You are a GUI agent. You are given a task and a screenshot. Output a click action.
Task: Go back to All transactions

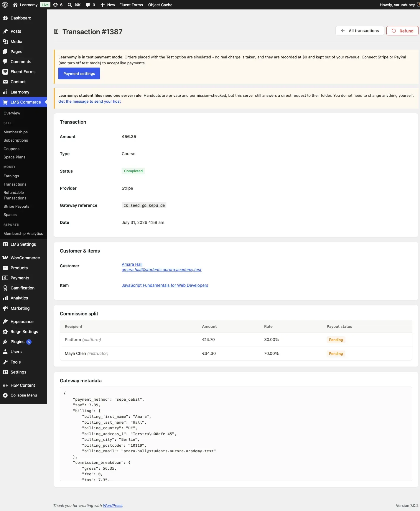coord(360,31)
